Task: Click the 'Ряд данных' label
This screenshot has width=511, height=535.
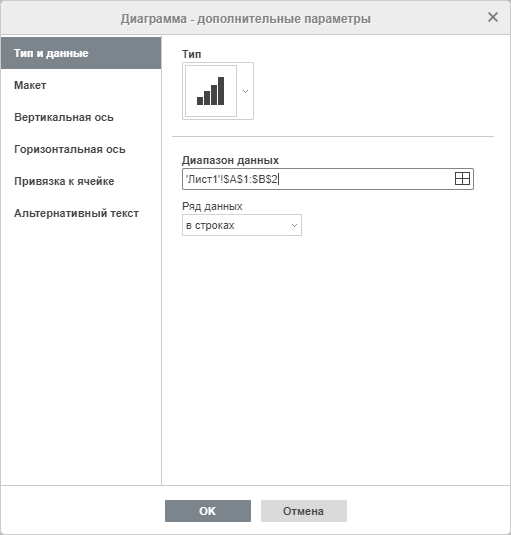Action: [212, 206]
